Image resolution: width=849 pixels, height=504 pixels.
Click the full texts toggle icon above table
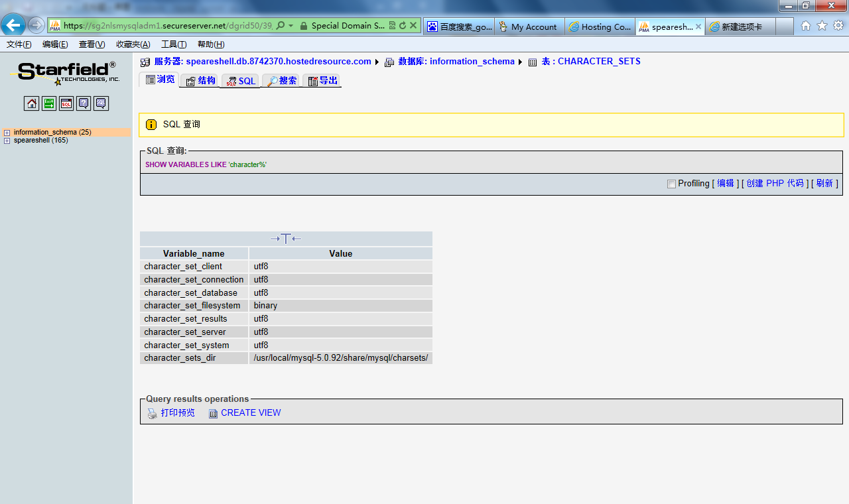coord(285,239)
